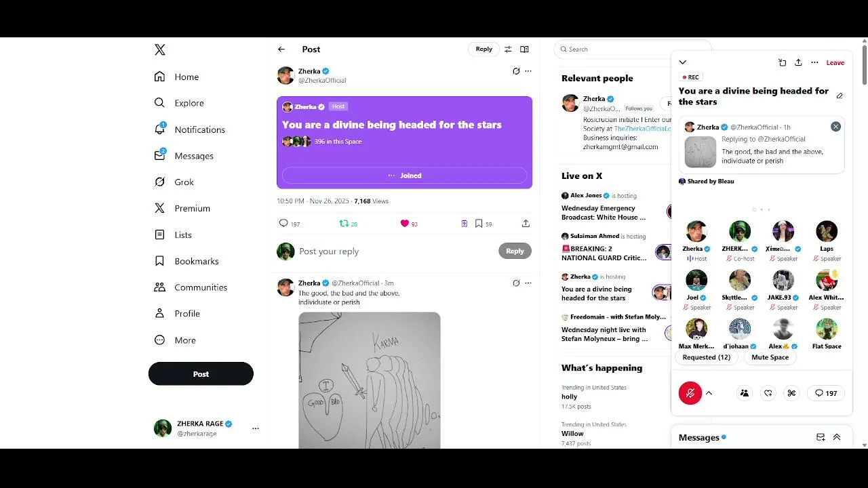Screen dimensions: 868x488
Task: Collapse the Space panel with chevron
Action: [683, 62]
